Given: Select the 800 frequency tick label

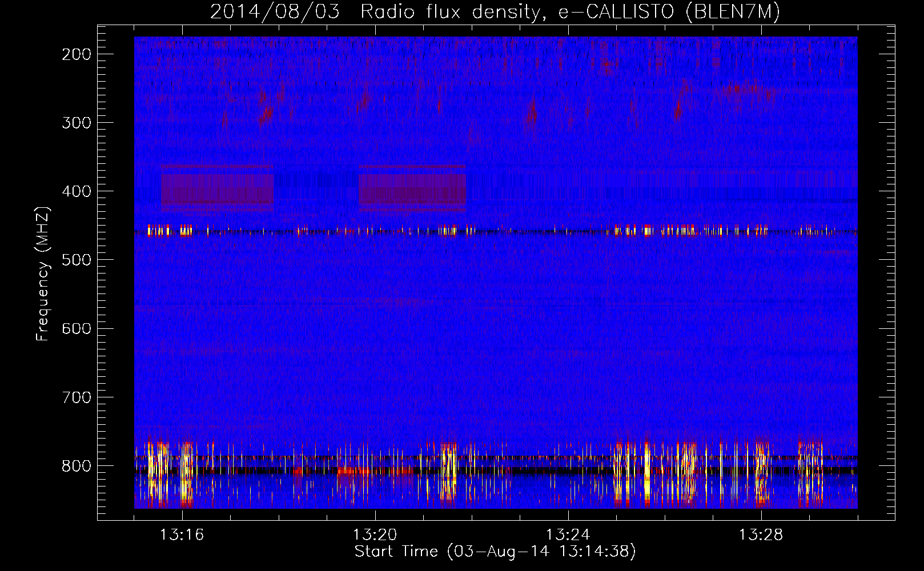Looking at the screenshot, I should point(77,466).
